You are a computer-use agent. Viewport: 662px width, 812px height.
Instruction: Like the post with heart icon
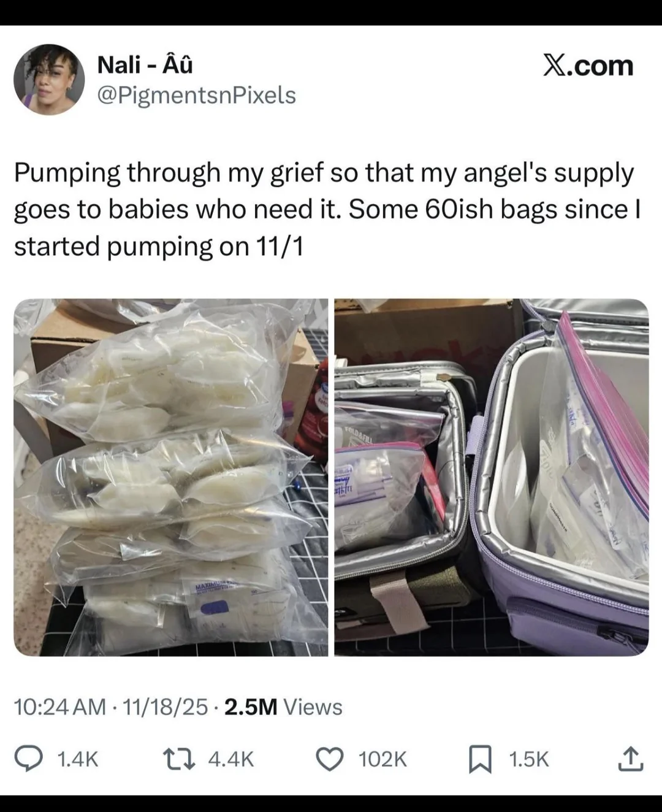(x=331, y=759)
